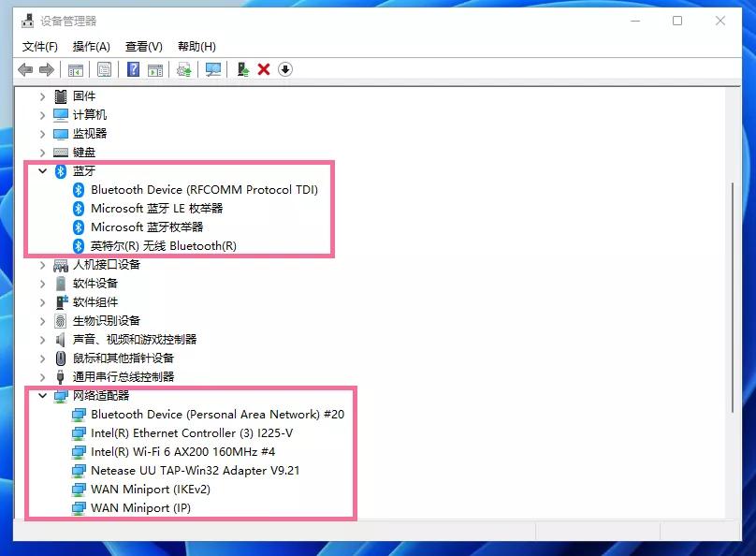The height and width of the screenshot is (556, 756).
Task: Click the 网络适配器 network icon
Action: (x=61, y=396)
